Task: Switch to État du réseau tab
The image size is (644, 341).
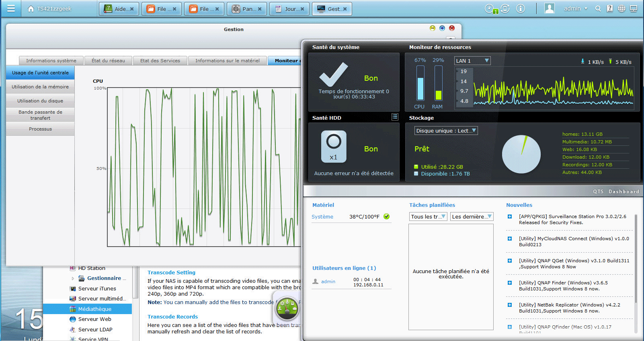Action: coord(108,61)
